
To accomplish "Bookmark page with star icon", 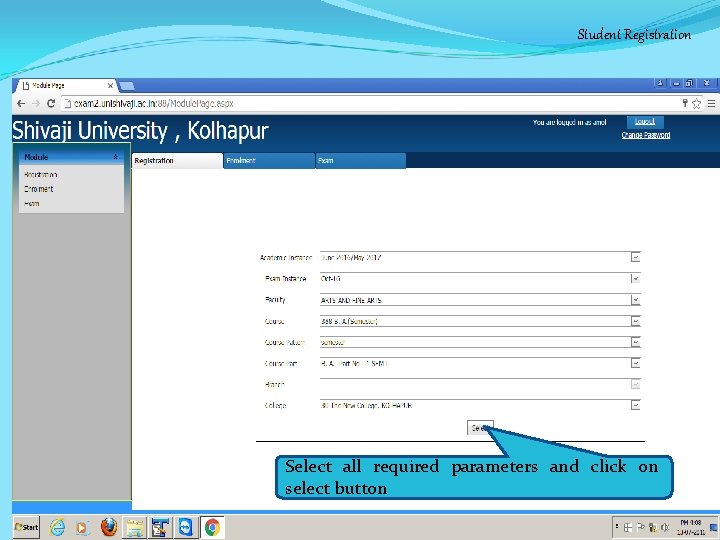I will point(697,104).
